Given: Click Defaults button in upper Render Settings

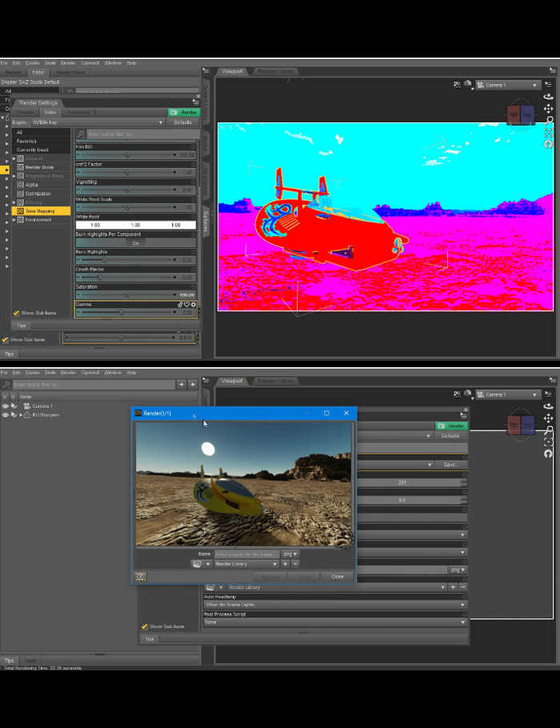Looking at the screenshot, I should pos(182,122).
